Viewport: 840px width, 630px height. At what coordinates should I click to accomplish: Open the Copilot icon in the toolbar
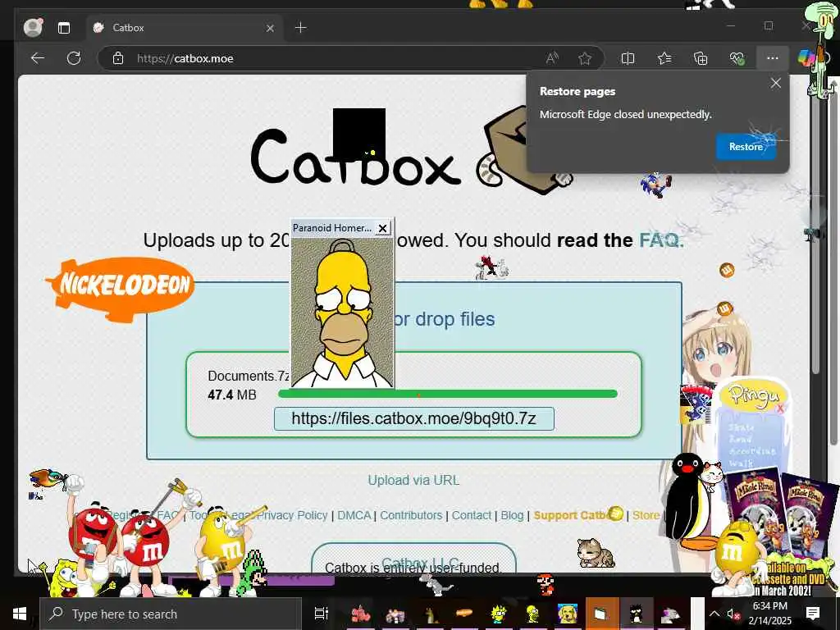[x=806, y=58]
